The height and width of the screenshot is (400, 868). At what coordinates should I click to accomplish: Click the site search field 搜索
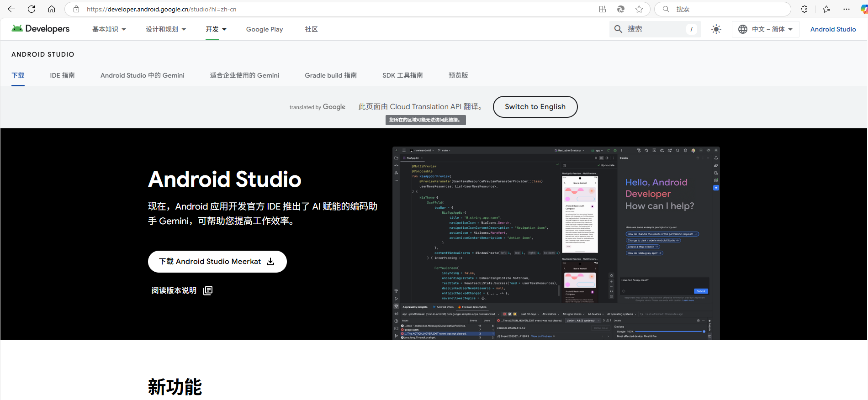[655, 29]
